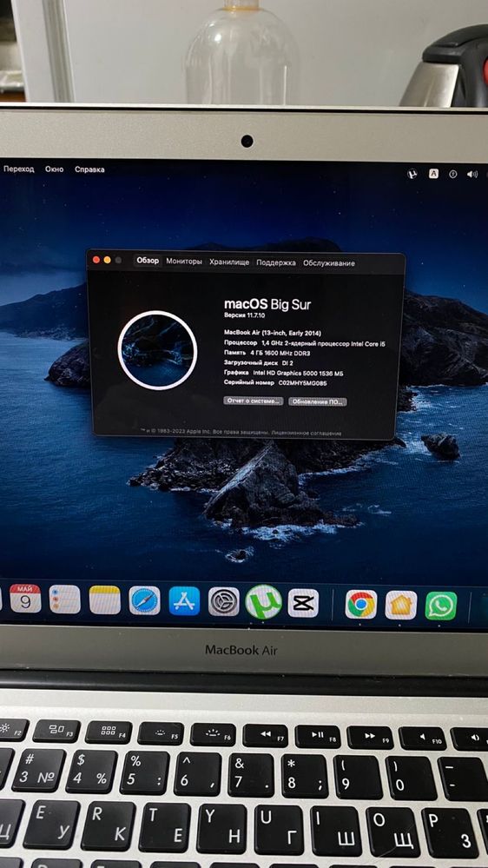This screenshot has height=868, width=488.
Task: Click the circled menu bar status icon
Action: pos(452,174)
